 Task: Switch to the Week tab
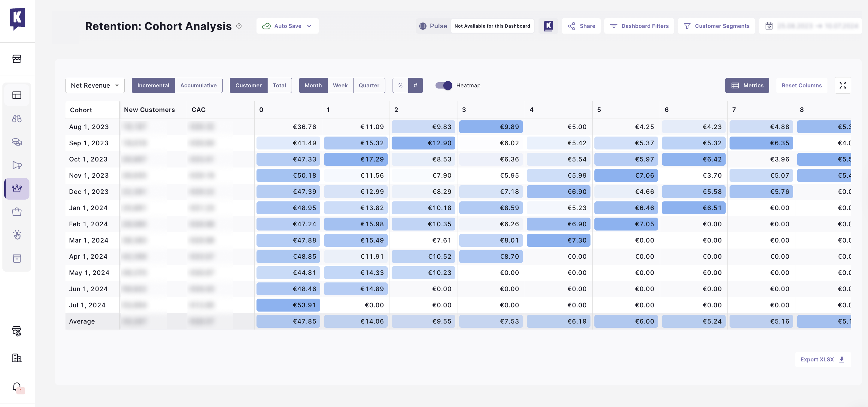pyautogui.click(x=340, y=86)
